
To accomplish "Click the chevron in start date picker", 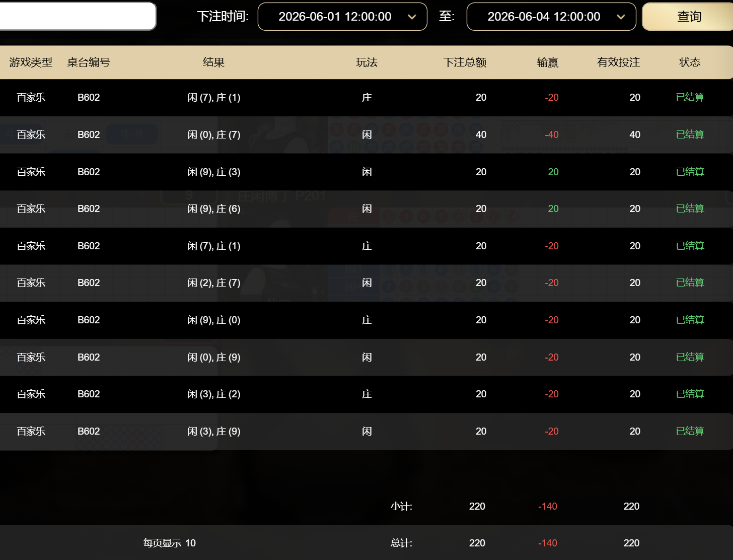I will 412,17.
